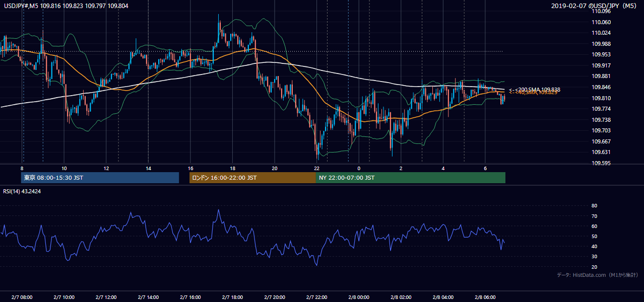Click price axis label 109.988

point(602,44)
